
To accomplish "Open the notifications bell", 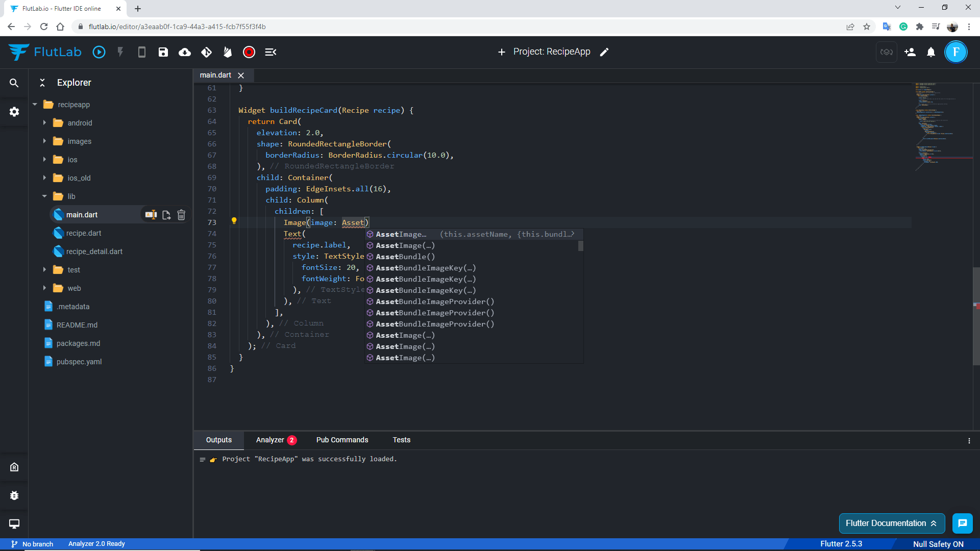I will 931,52.
